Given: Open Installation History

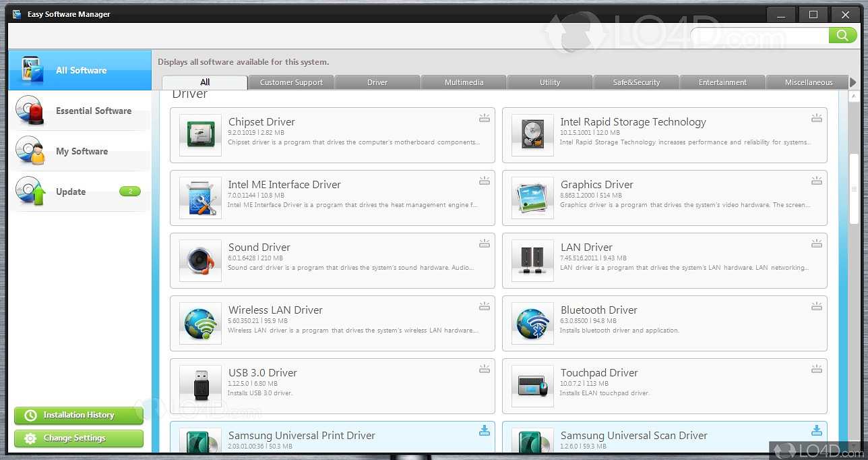Looking at the screenshot, I should point(79,415).
